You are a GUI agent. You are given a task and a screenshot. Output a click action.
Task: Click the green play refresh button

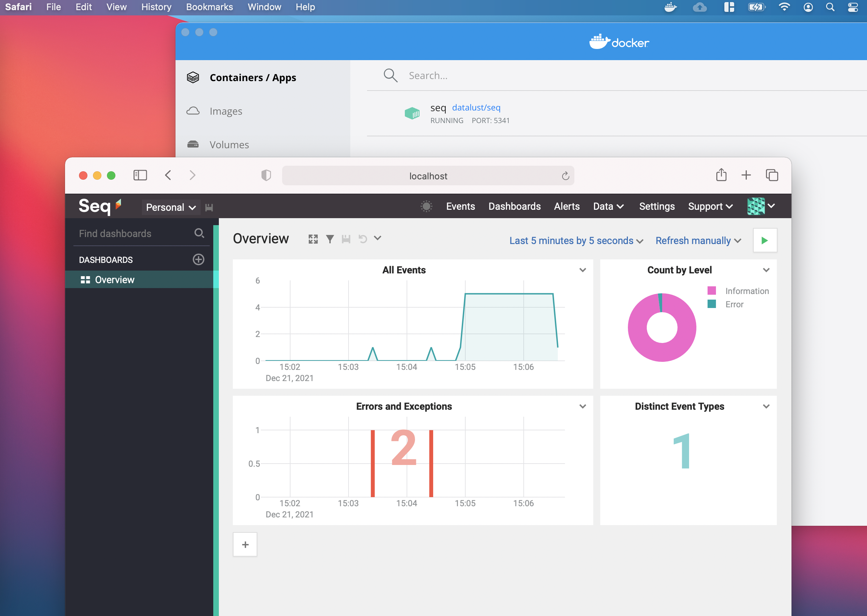765,240
